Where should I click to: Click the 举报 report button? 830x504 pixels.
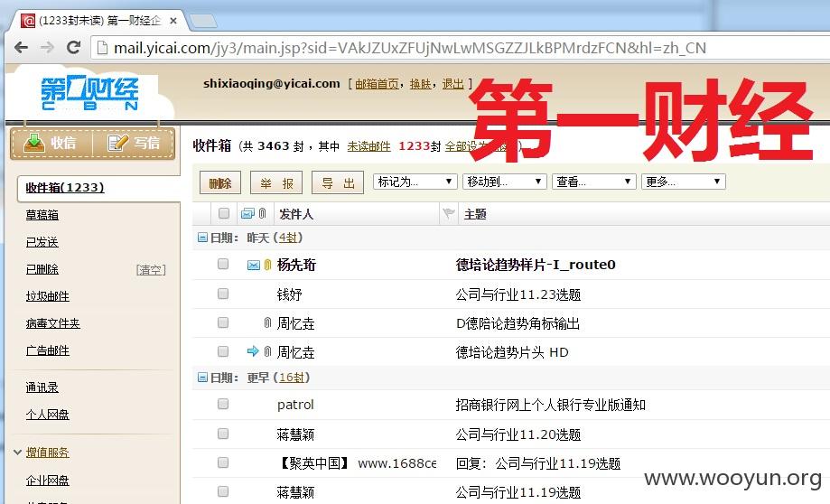(x=276, y=183)
